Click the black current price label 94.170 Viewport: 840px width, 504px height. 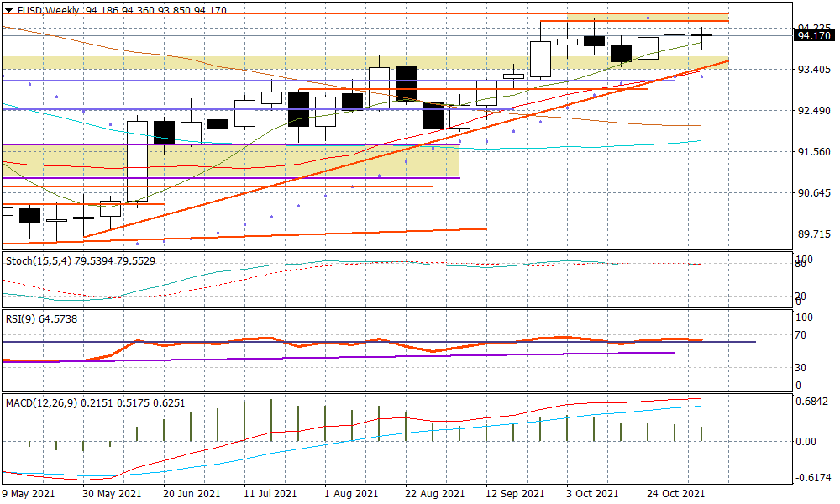pos(814,36)
